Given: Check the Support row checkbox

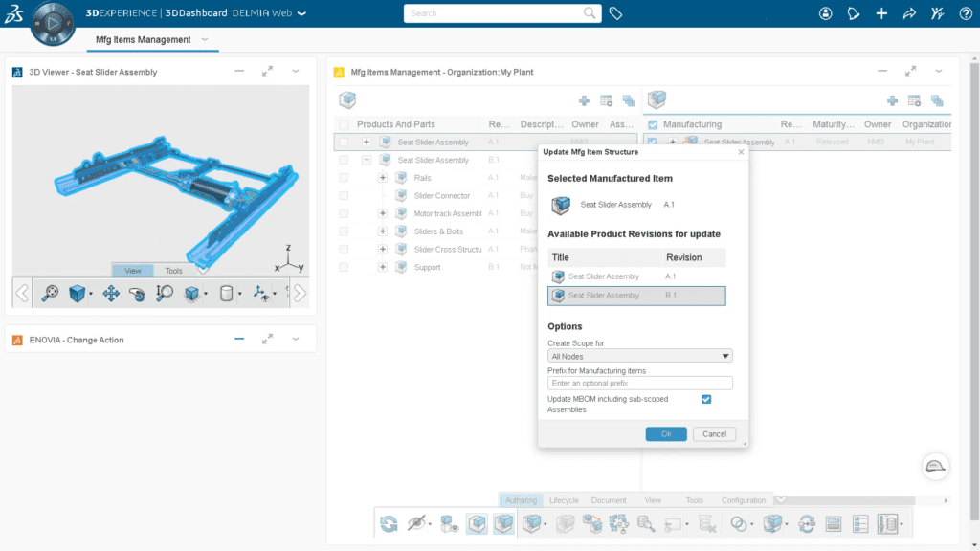Looking at the screenshot, I should (344, 267).
